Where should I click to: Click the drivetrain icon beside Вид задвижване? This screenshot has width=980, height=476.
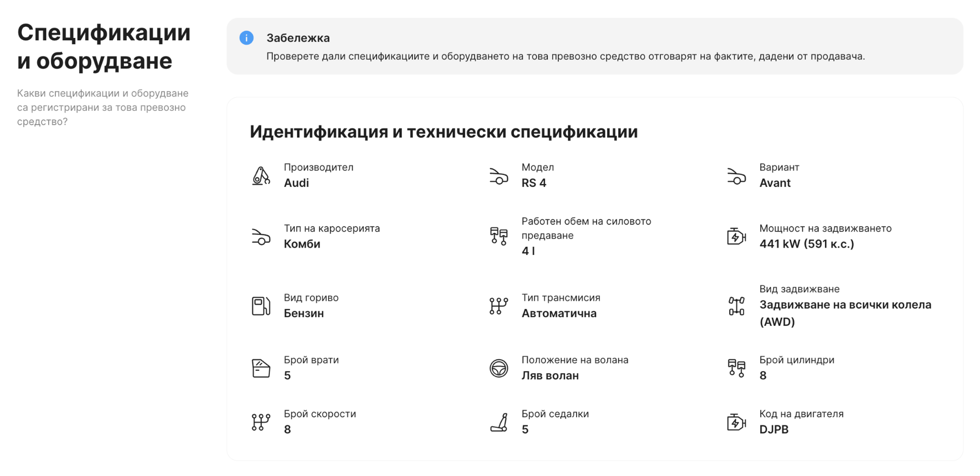(x=737, y=306)
